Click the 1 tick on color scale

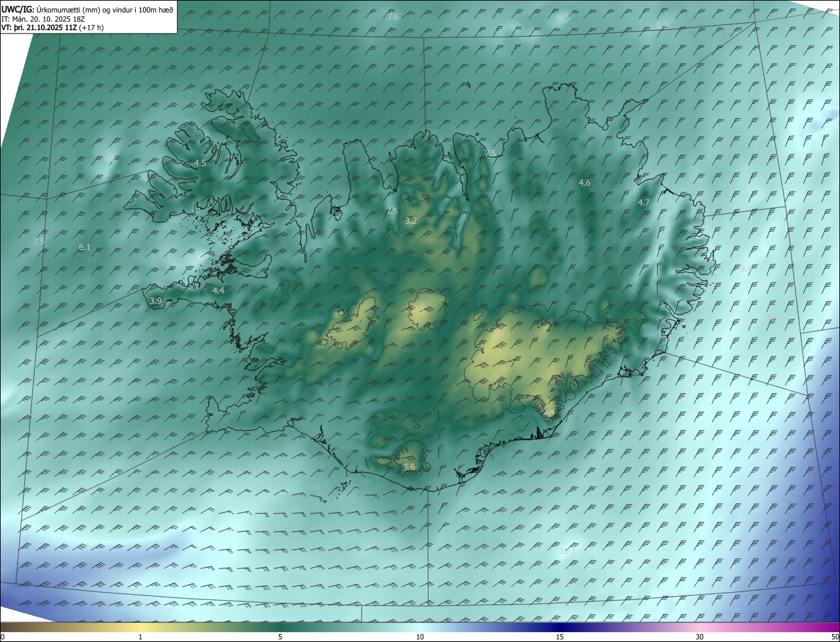click(x=140, y=637)
